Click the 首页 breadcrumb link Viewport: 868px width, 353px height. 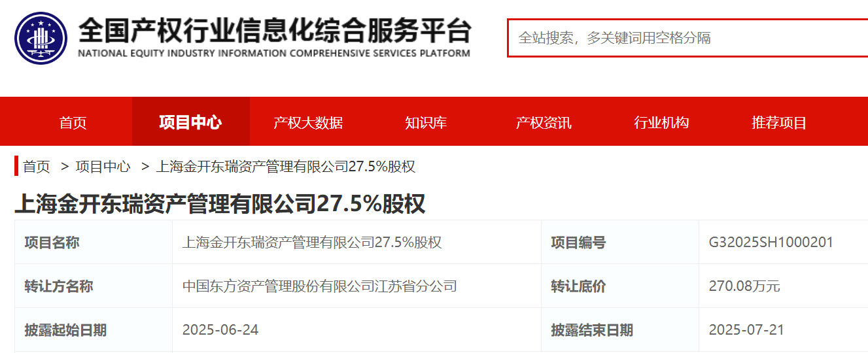(37, 167)
